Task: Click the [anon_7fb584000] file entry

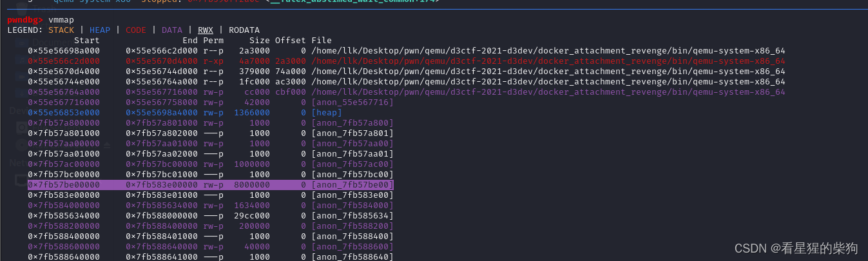Action: click(x=352, y=206)
